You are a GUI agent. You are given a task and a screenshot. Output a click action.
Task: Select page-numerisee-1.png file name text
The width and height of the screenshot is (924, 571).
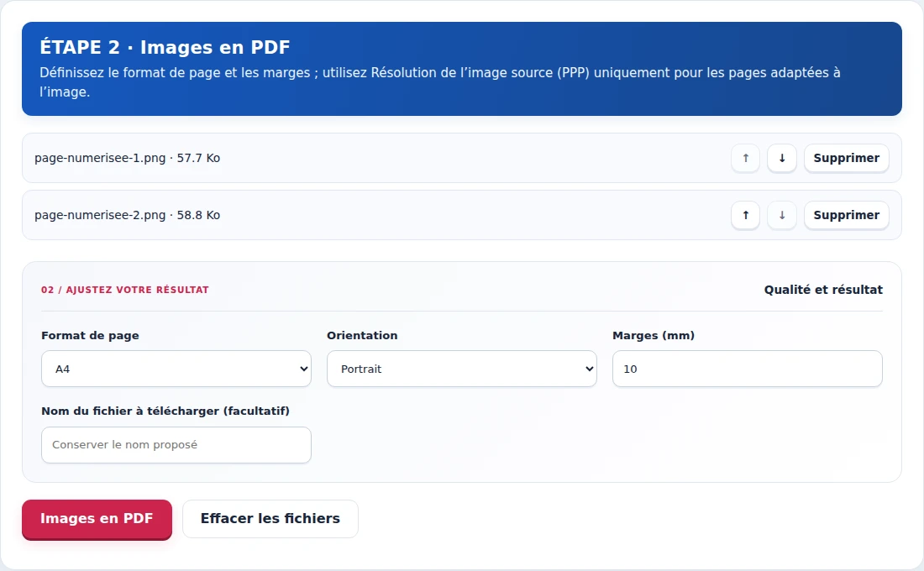tap(100, 158)
